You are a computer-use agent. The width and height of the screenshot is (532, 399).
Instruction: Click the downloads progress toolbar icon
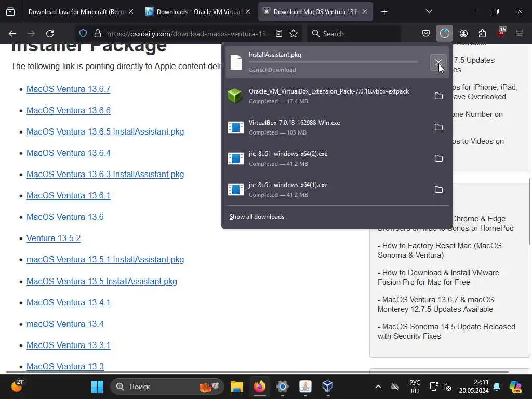[445, 34]
